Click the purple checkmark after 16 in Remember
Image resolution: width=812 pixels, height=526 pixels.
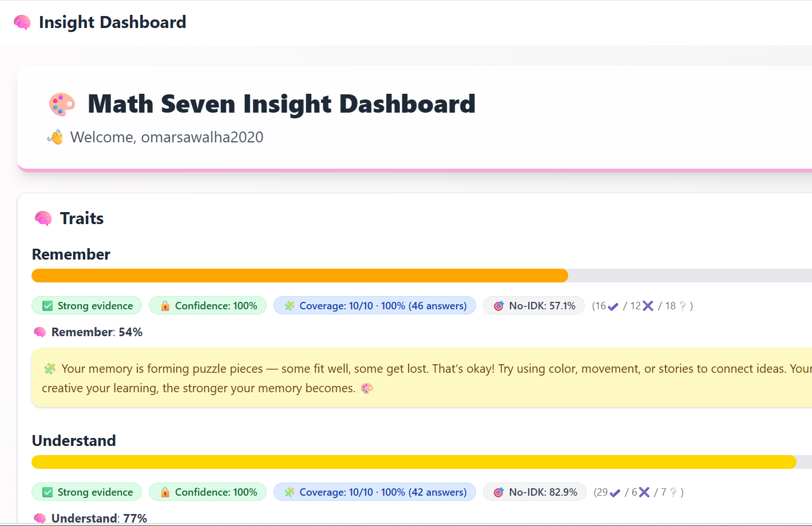coord(613,306)
